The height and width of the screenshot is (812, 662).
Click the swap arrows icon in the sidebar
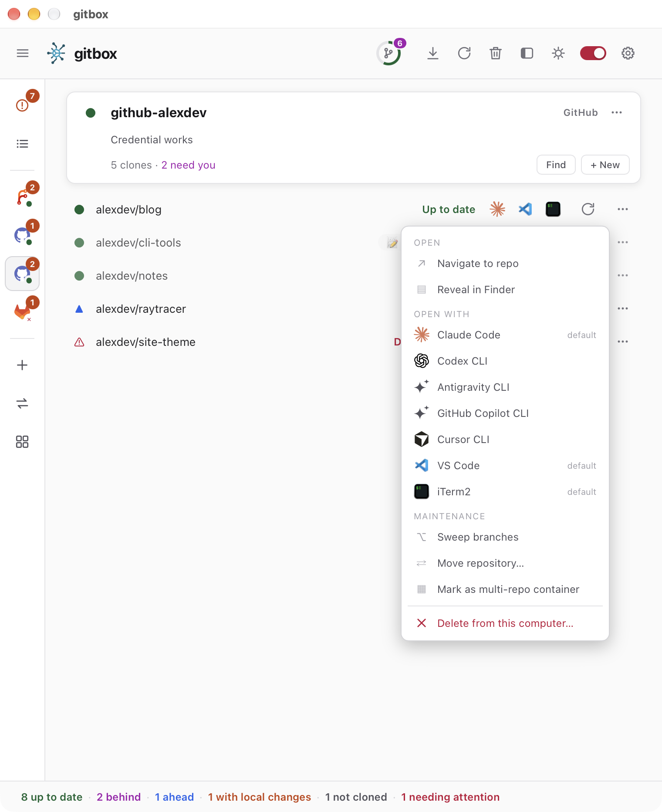pyautogui.click(x=23, y=403)
